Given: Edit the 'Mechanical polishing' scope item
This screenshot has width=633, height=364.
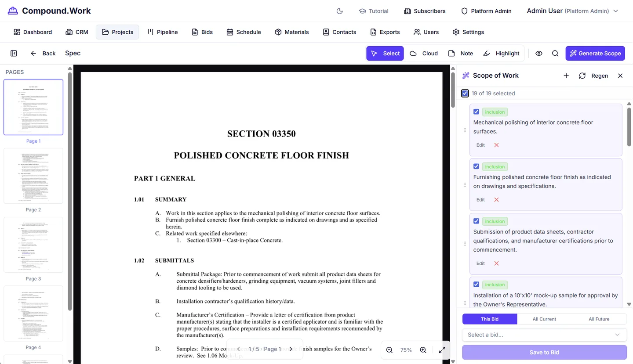Looking at the screenshot, I should (x=480, y=145).
